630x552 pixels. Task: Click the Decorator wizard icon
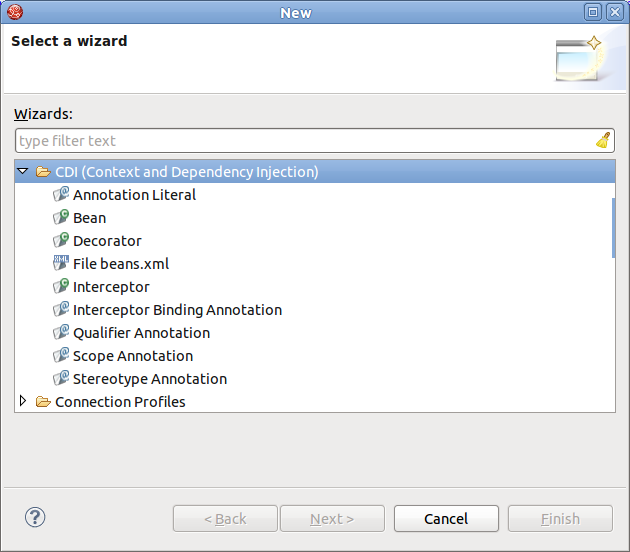point(61,241)
